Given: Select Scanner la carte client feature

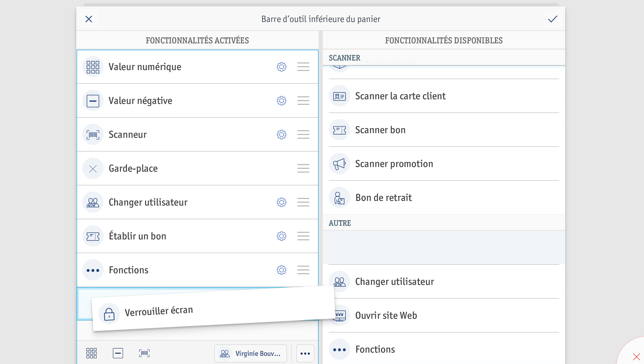Looking at the screenshot, I should (444, 96).
